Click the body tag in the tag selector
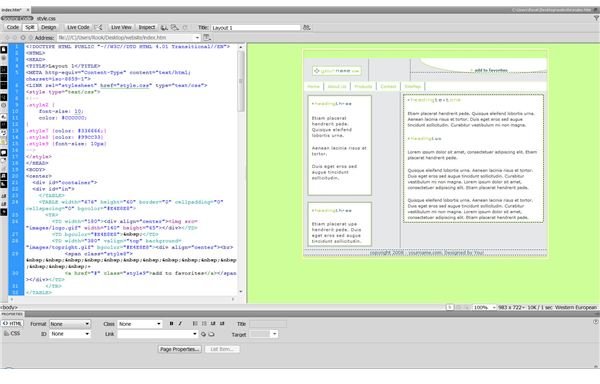Image resolution: width=600 pixels, height=384 pixels. click(9, 307)
